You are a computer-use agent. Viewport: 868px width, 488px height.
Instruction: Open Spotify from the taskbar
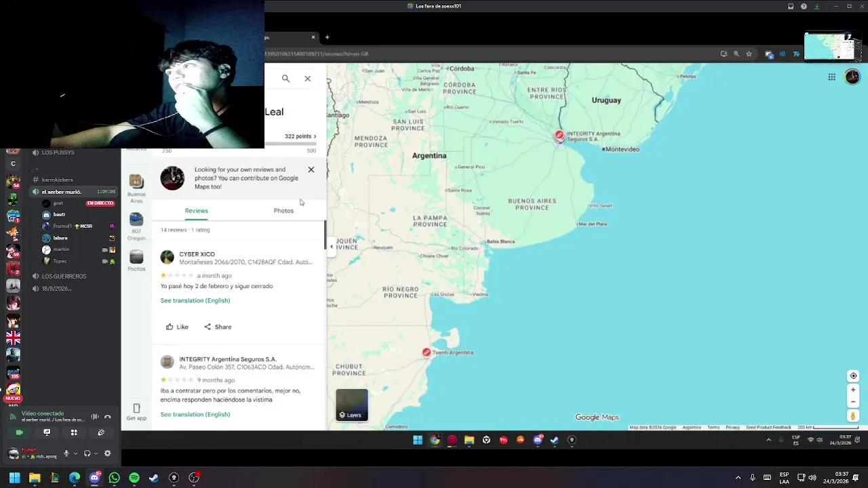click(x=134, y=478)
